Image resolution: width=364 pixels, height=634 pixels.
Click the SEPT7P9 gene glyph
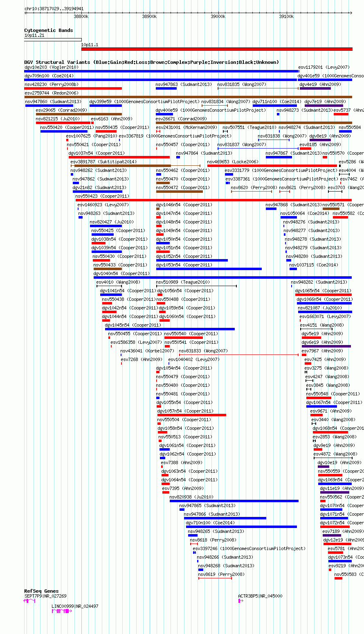[29, 600]
